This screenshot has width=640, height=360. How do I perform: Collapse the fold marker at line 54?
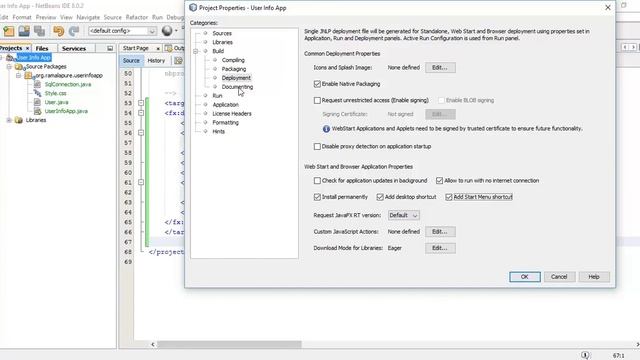tap(141, 113)
